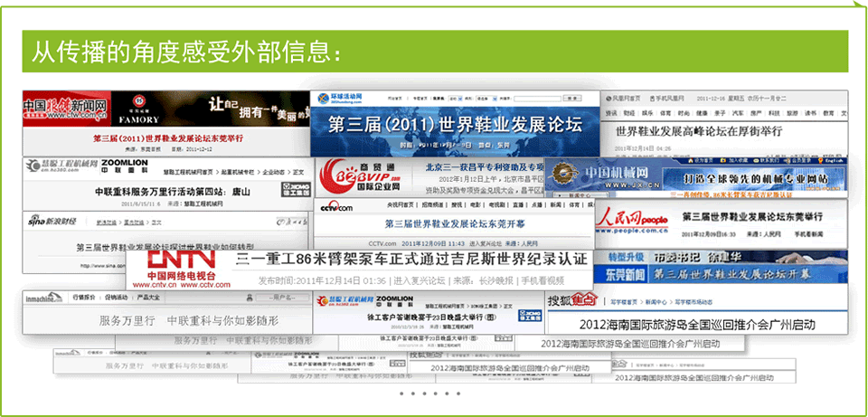The image size is (868, 417).
Task: Click the 中国服饰新闻网 ctw.com.cn logo
Action: click(x=65, y=108)
